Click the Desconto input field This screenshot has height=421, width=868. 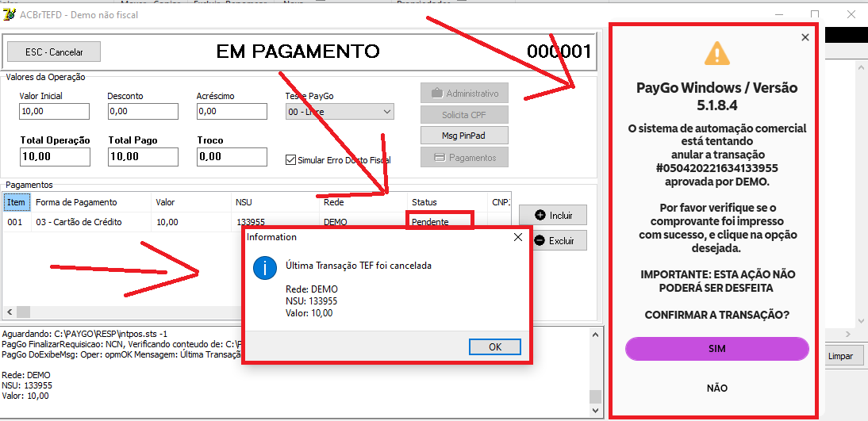143,111
